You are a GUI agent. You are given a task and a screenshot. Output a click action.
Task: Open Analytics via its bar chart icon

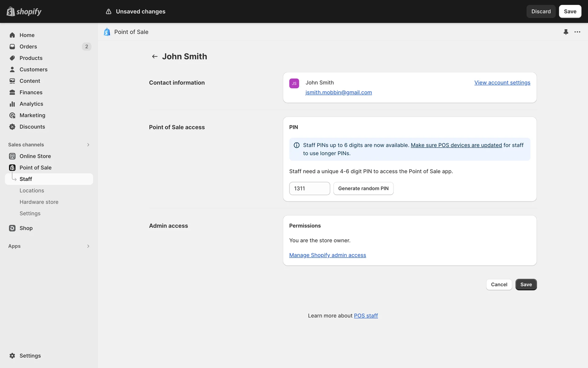point(12,104)
